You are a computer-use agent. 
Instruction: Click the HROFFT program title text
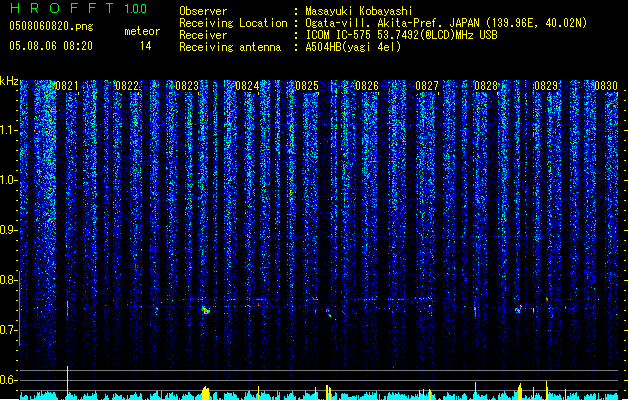[63, 8]
